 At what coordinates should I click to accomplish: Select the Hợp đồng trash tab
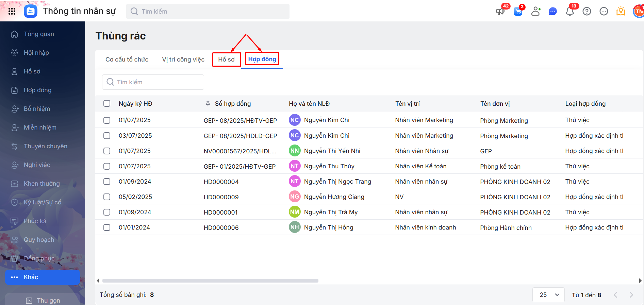[x=262, y=59]
